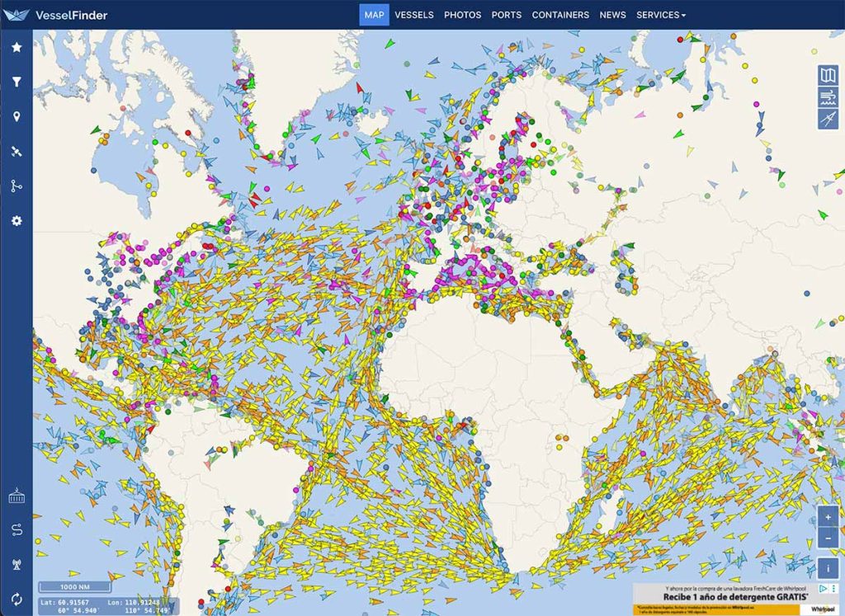This screenshot has width=845, height=616.
Task: Switch to the VESSELS tab
Action: [414, 14]
